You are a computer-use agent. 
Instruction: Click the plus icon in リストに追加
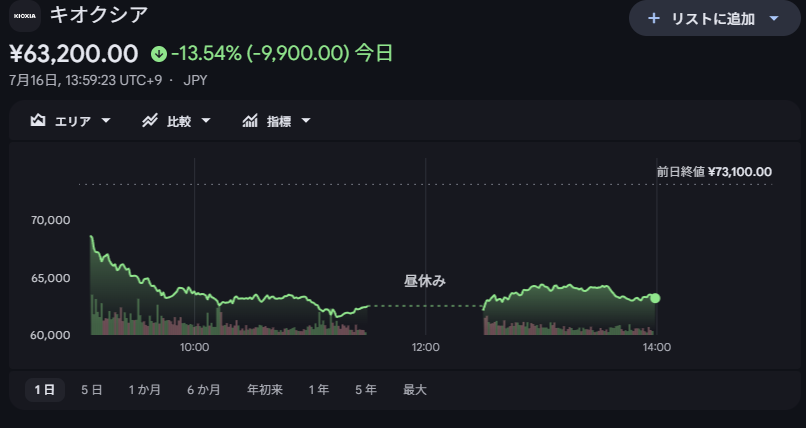pos(653,18)
